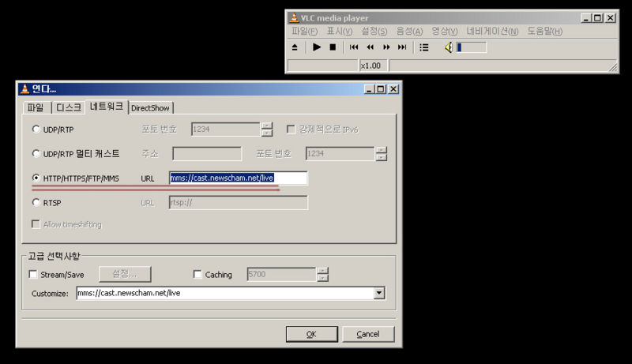Image resolution: width=632 pixels, height=364 pixels.
Task: Select the RTSP radio button
Action: click(36, 202)
